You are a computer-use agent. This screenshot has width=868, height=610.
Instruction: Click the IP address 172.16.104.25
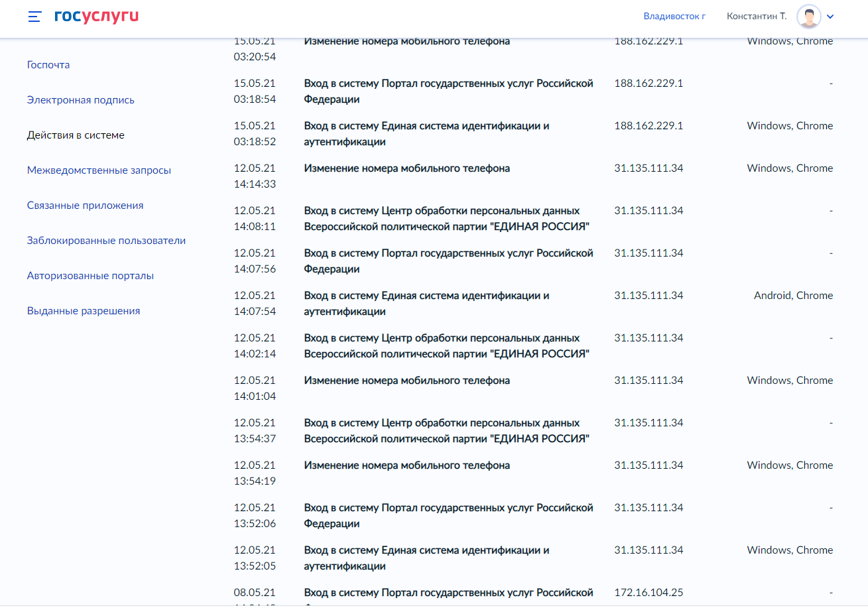click(x=648, y=593)
